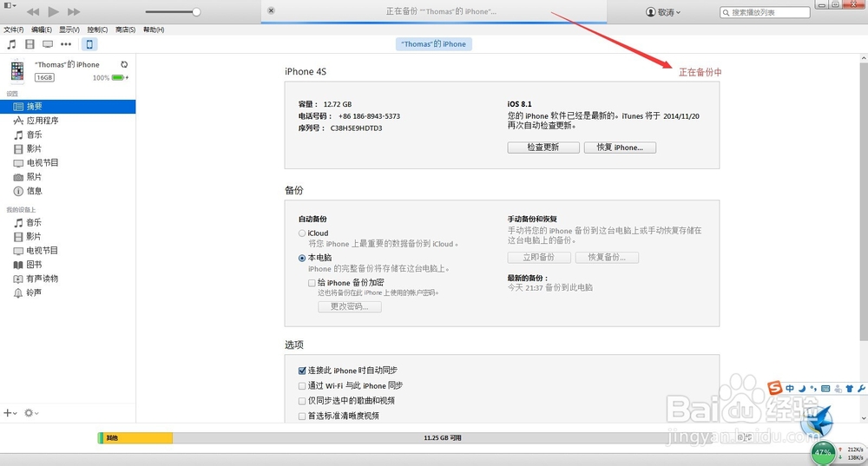Click the iPhone thumbnail in sidebar
The height and width of the screenshot is (466, 868).
[17, 70]
